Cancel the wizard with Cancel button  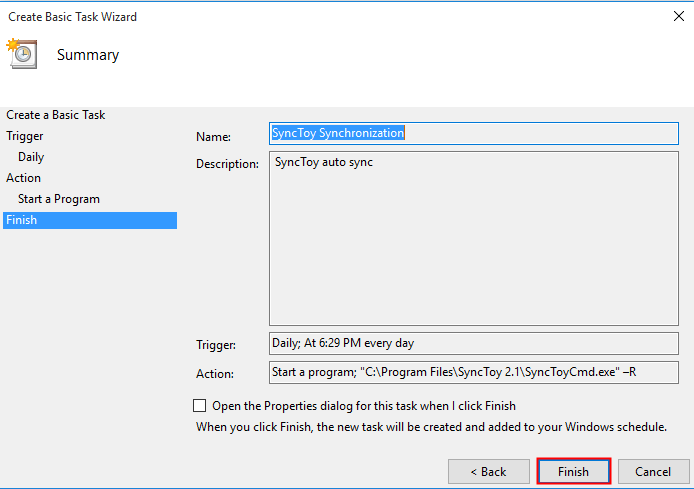[x=652, y=471]
